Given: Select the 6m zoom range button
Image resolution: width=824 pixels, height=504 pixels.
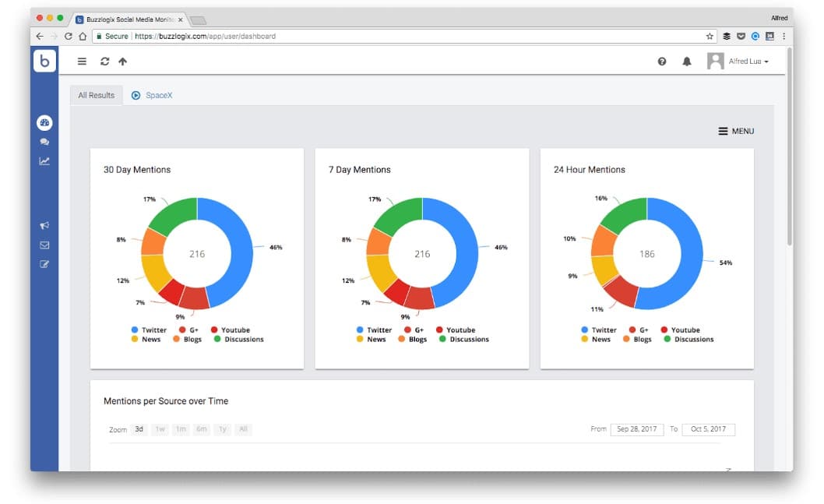Looking at the screenshot, I should pyautogui.click(x=201, y=429).
